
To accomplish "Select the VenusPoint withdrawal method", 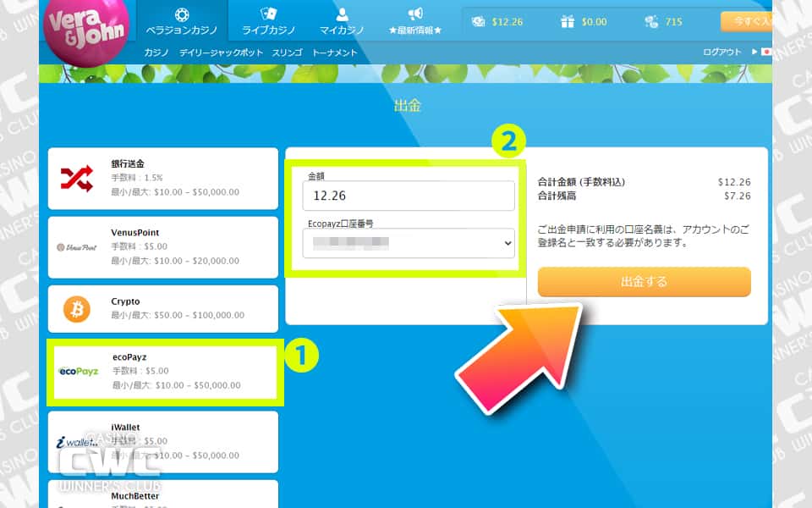I will pos(163,247).
